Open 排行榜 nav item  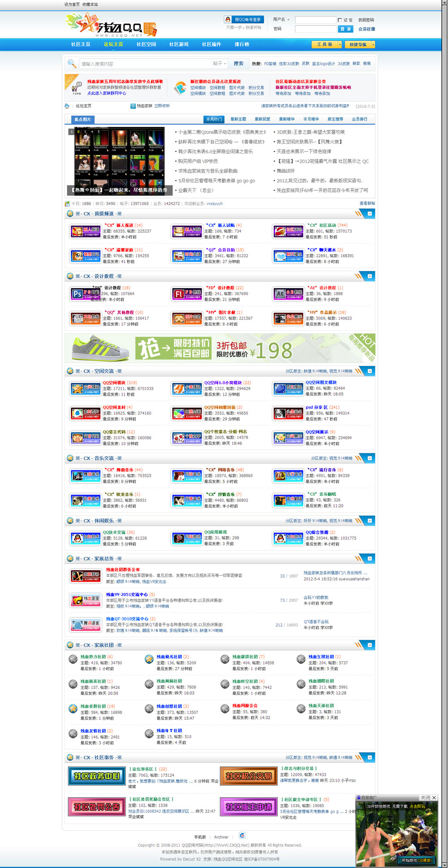[242, 44]
